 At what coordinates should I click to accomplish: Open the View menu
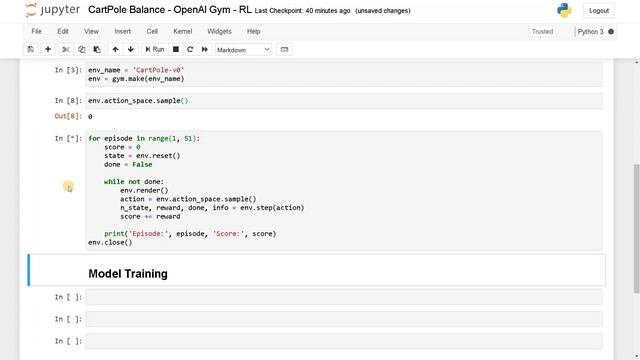click(91, 31)
